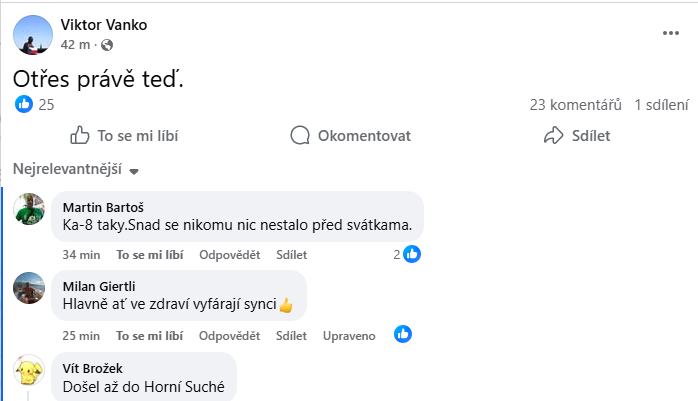Click the Okomentovat speech bubble button
The image size is (698, 401).
pyautogui.click(x=350, y=136)
